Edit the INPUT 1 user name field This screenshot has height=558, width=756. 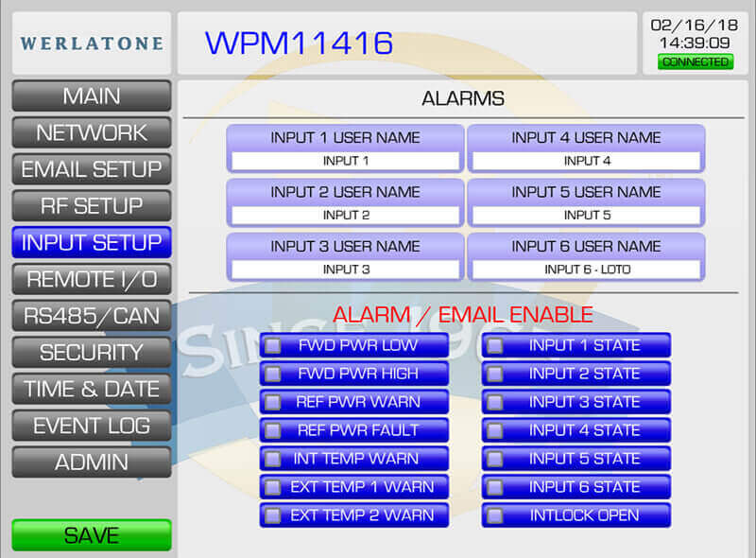(x=345, y=161)
